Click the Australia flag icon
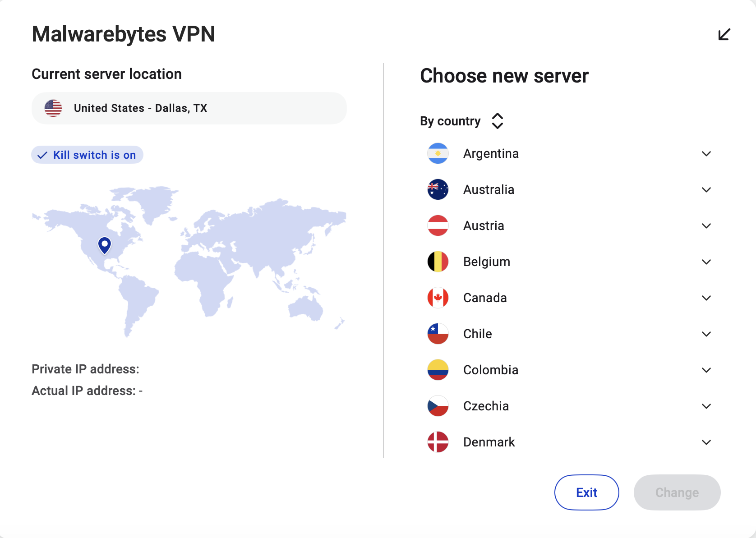This screenshot has width=756, height=538. (438, 189)
